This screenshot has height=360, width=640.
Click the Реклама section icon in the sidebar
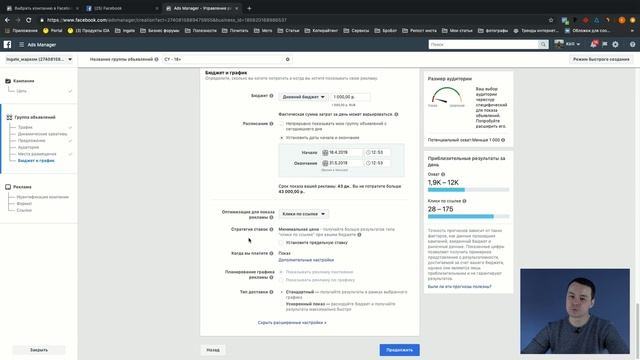tap(8, 187)
